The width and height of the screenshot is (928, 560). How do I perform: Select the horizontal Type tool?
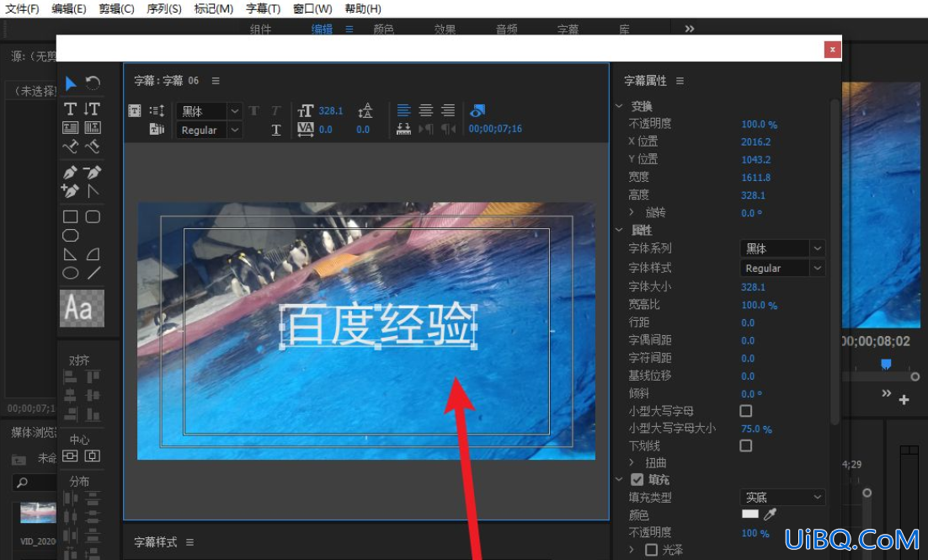click(71, 109)
